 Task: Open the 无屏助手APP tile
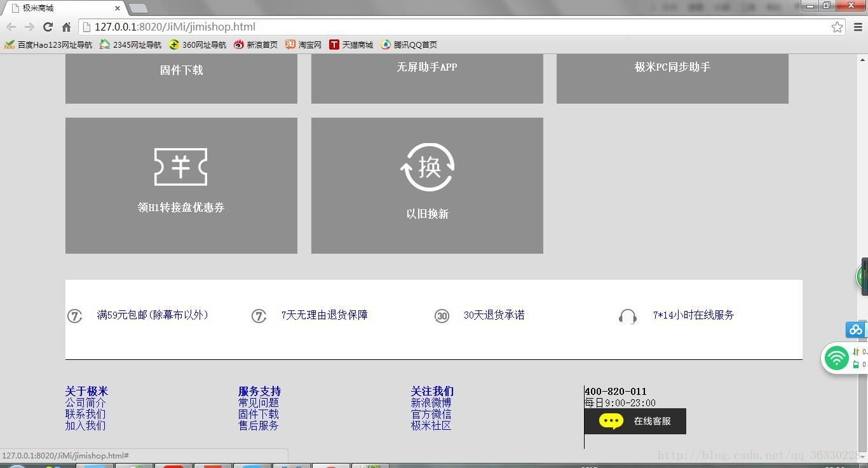pos(427,78)
